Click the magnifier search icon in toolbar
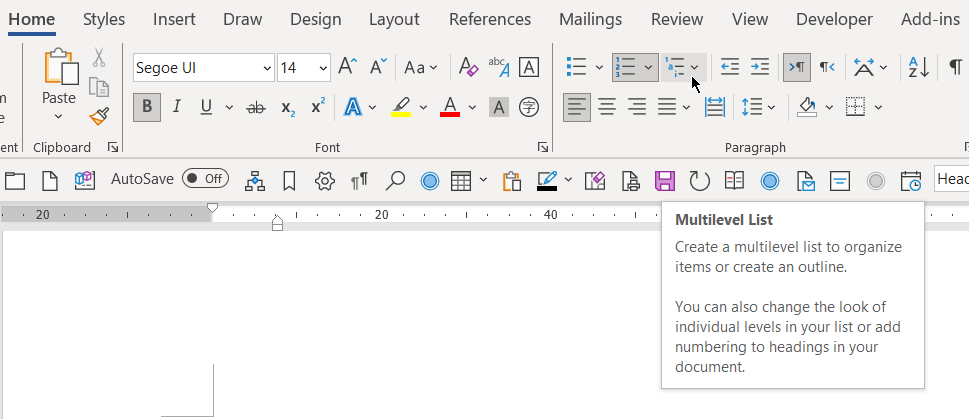Viewport: 969px width, 419px height. 395,180
